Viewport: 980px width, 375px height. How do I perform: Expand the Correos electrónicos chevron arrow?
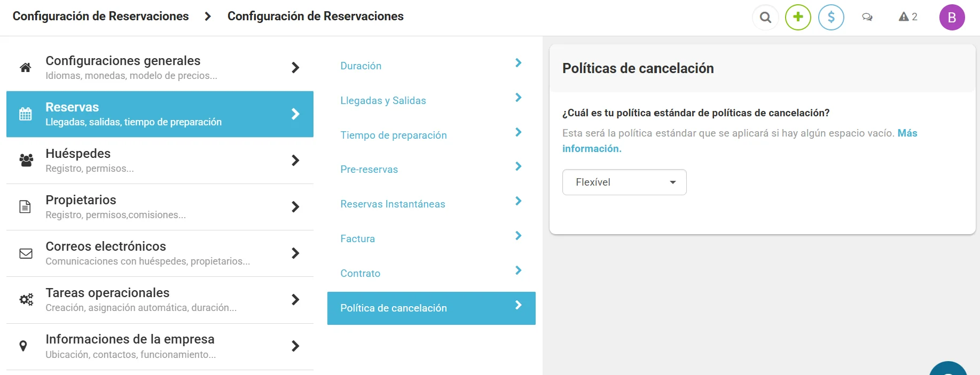[x=295, y=253]
